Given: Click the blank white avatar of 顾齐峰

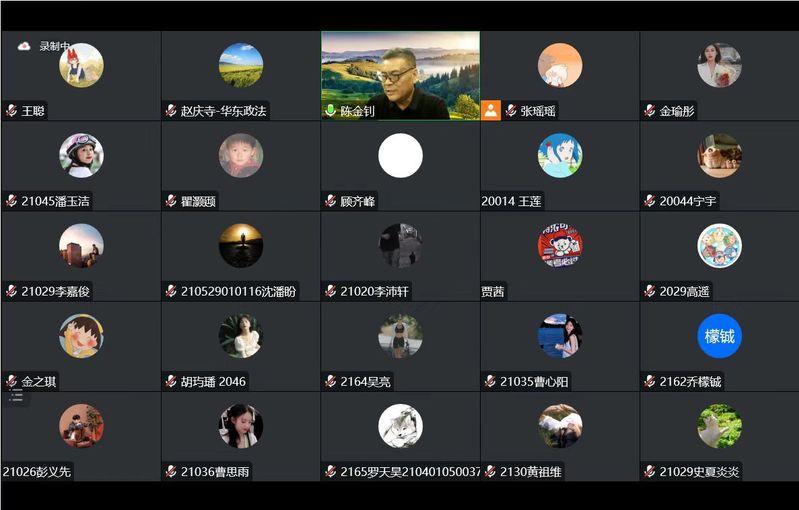Looking at the screenshot, I should pyautogui.click(x=401, y=155).
